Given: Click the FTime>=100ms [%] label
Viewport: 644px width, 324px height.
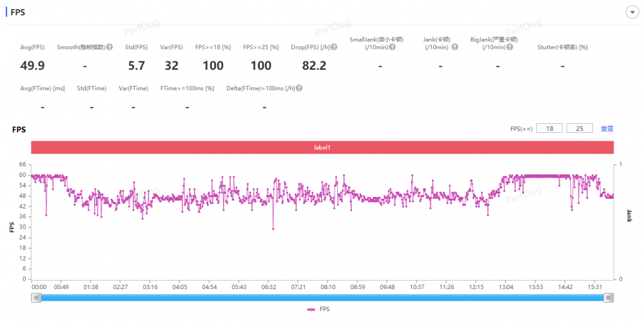Looking at the screenshot, I should coord(188,88).
